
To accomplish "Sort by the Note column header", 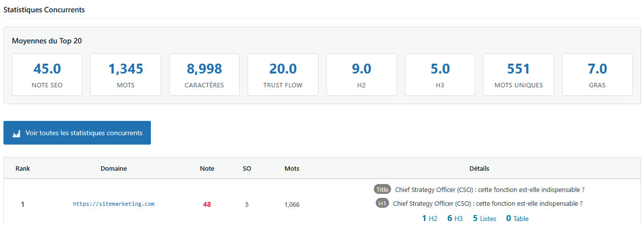I will (x=207, y=168).
